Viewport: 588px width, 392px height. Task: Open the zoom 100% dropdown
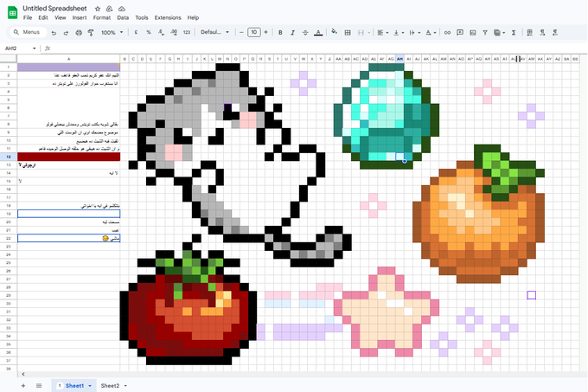[112, 33]
